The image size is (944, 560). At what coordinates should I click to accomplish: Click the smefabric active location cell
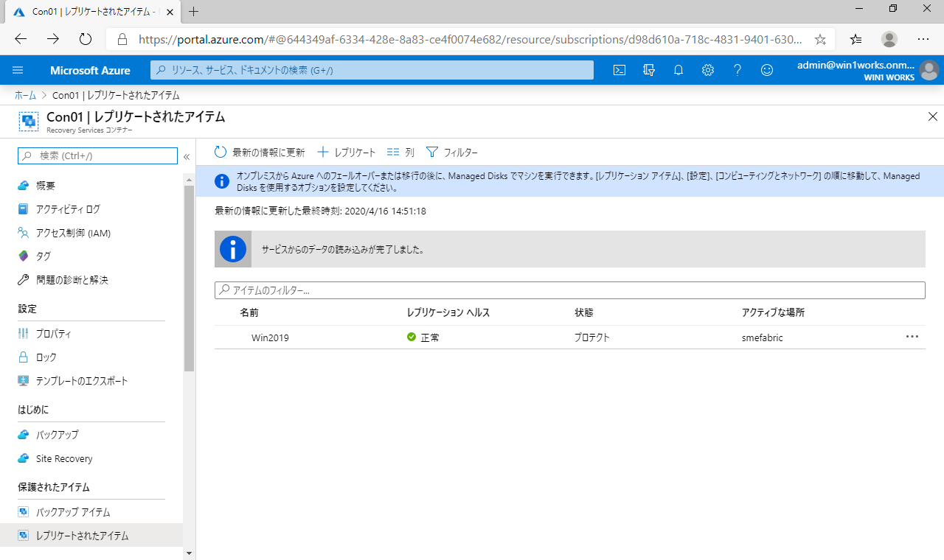(762, 337)
